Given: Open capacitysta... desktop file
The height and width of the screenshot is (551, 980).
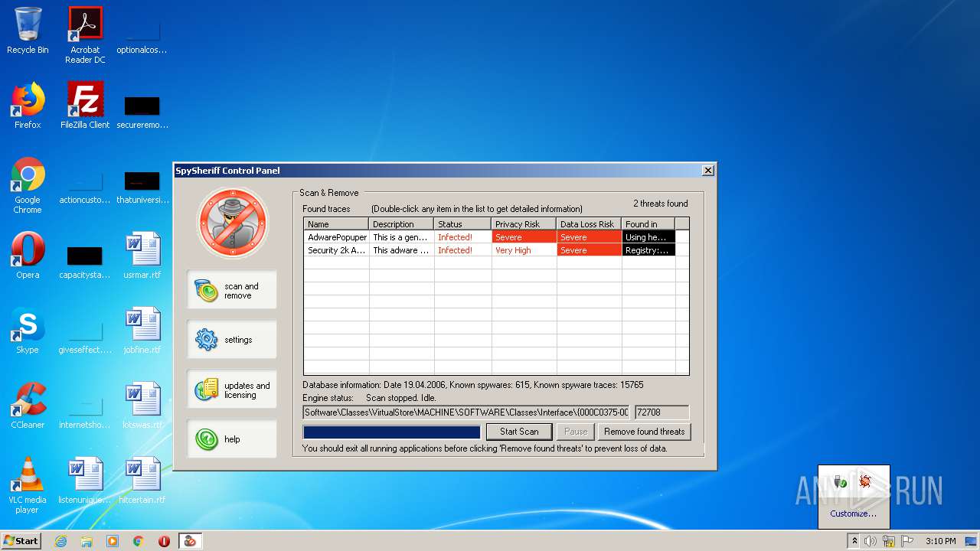Looking at the screenshot, I should (85, 260).
